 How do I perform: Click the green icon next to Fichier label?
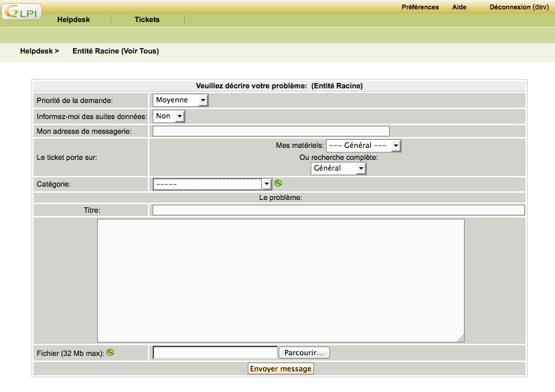coord(110,352)
